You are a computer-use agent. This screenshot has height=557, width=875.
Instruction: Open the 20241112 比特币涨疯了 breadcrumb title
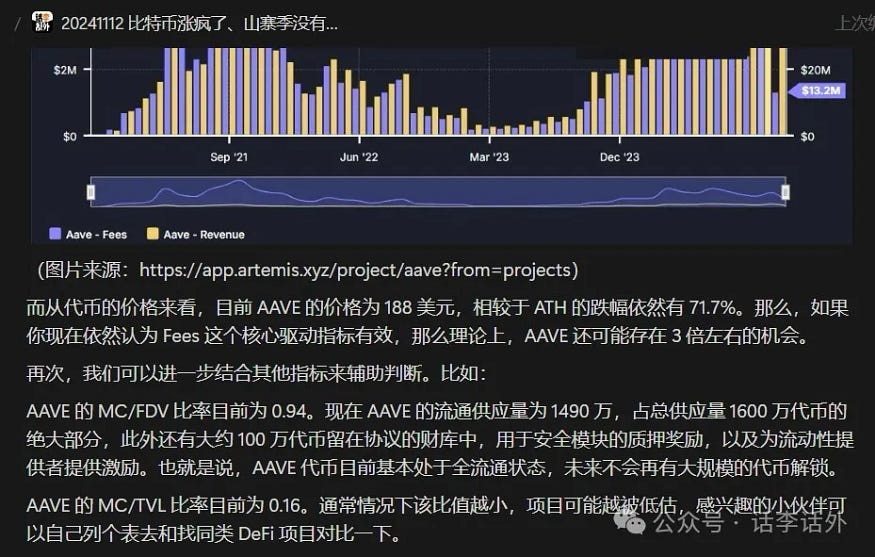(199, 23)
